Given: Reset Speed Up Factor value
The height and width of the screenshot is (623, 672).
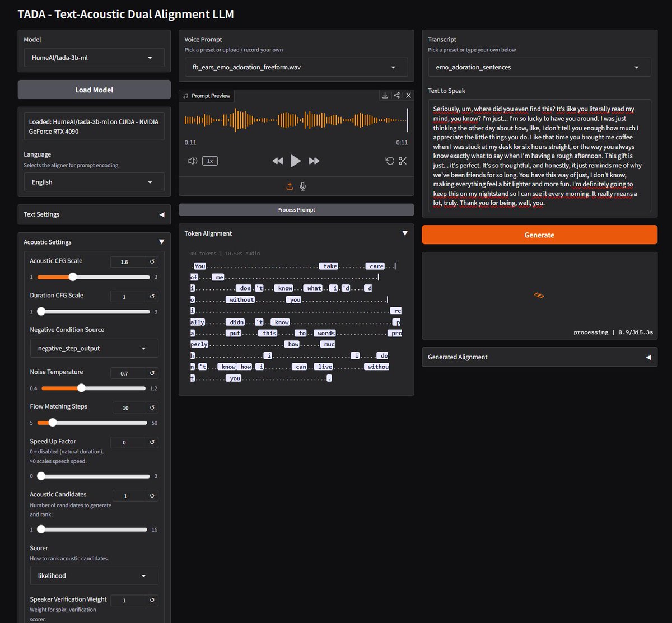Looking at the screenshot, I should pyautogui.click(x=152, y=442).
